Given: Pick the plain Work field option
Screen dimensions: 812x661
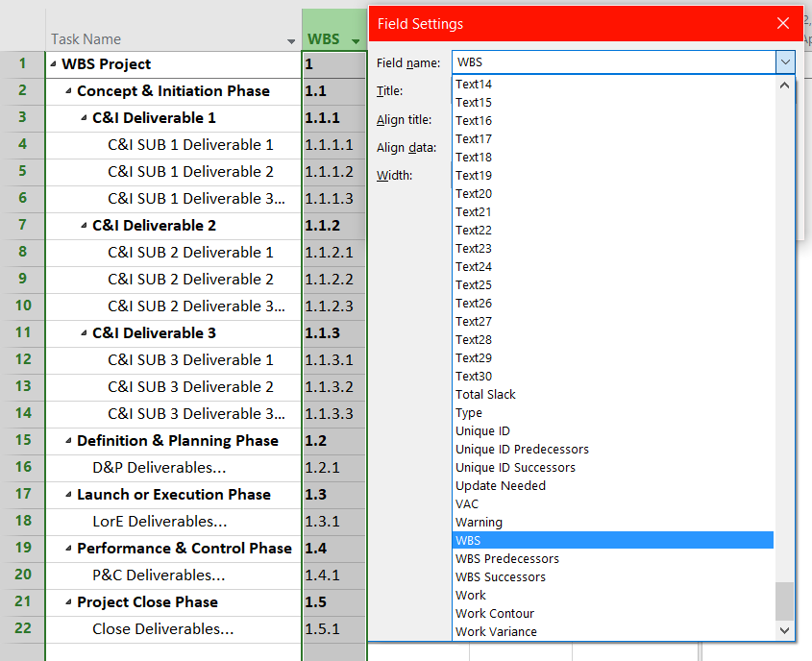Looking at the screenshot, I should coord(613,596).
